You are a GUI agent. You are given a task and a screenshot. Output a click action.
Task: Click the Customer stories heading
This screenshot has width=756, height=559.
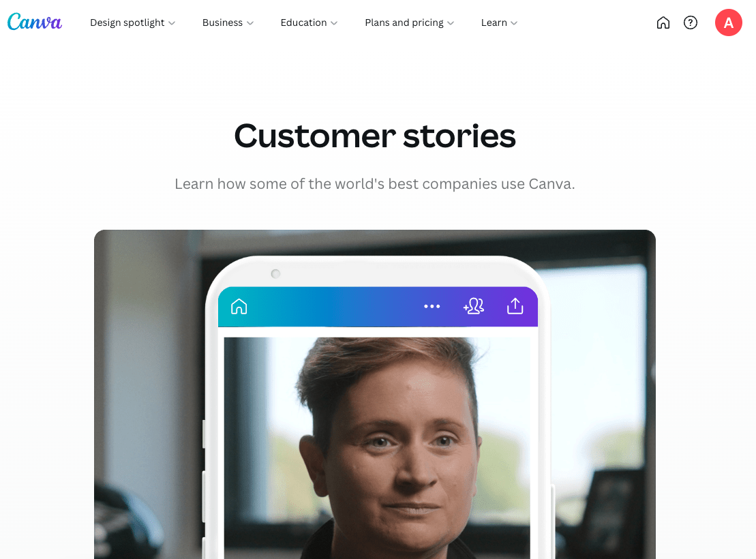[x=375, y=136]
